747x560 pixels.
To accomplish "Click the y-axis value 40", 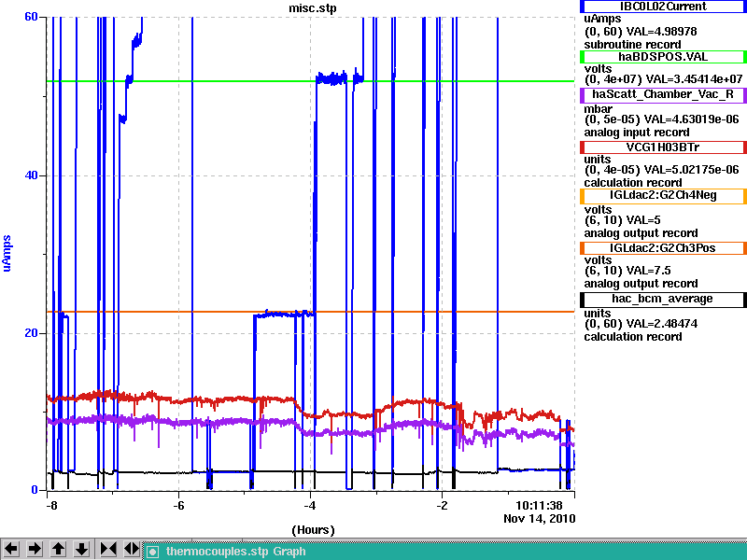I will [31, 175].
